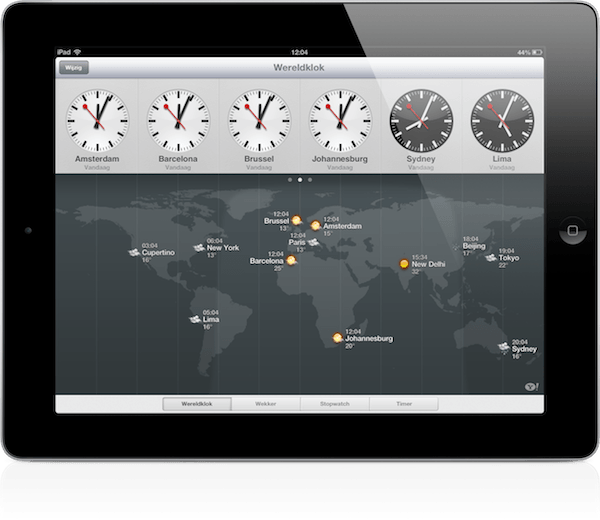
Task: Select the Beijing map label
Action: [x=474, y=246]
